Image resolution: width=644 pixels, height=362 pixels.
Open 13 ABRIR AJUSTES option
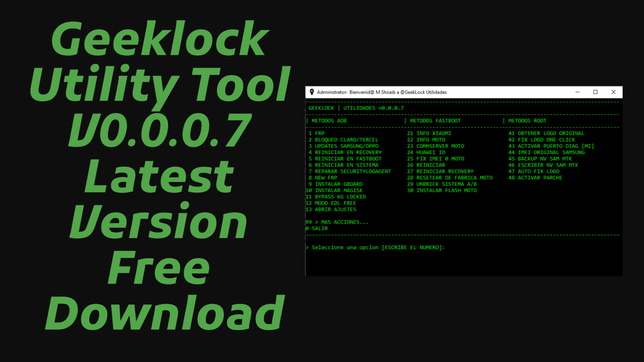(331, 209)
